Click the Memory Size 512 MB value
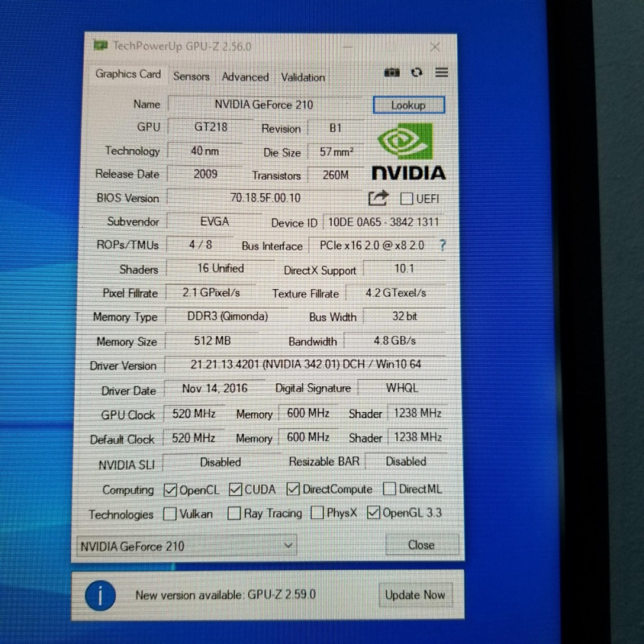This screenshot has width=644, height=644. (212, 341)
